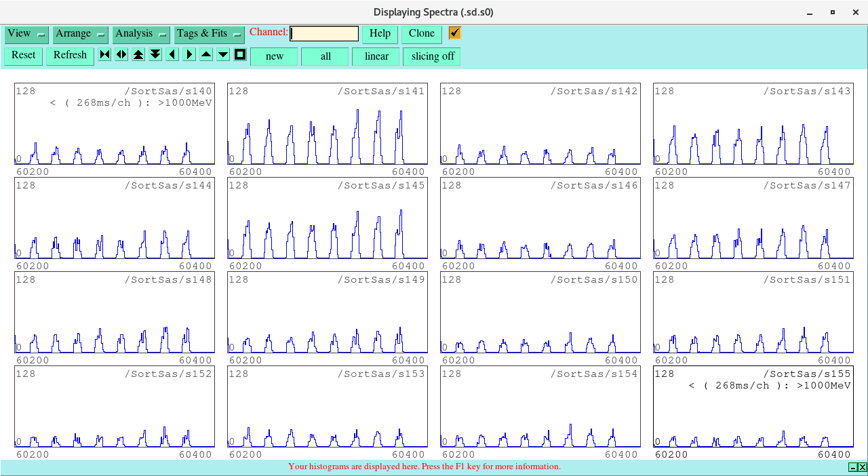
Task: Focus the Channel input field
Action: coord(324,34)
